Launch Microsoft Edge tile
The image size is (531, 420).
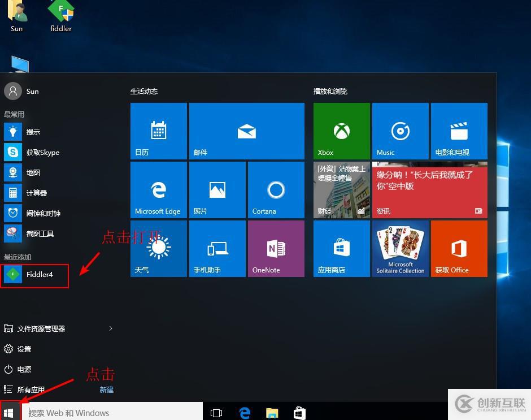pyautogui.click(x=158, y=190)
